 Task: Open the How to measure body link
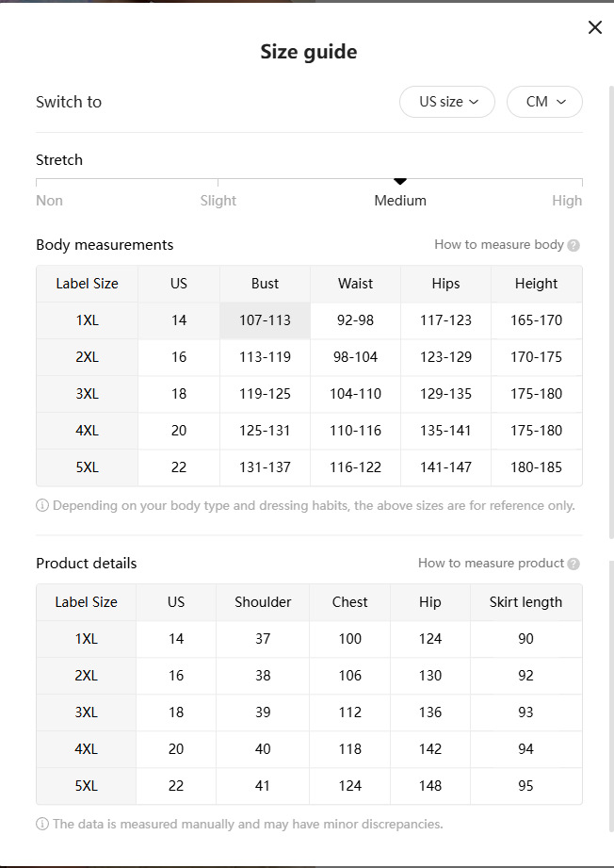coord(498,245)
